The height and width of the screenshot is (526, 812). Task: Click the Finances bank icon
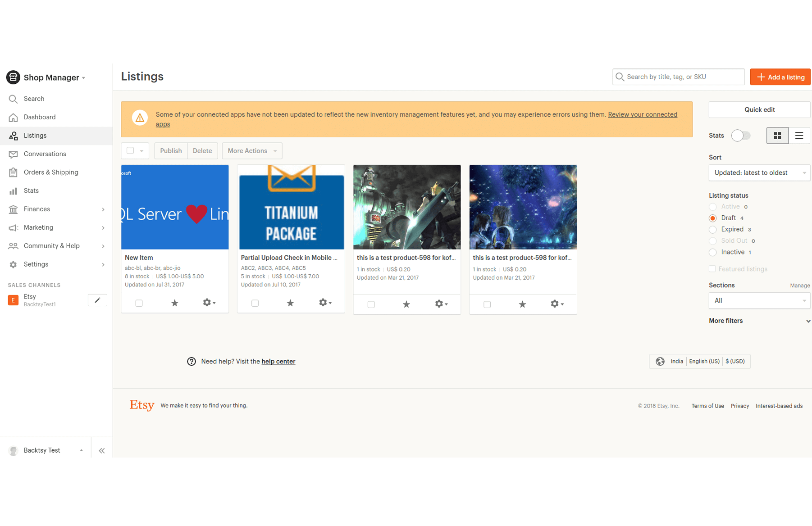pyautogui.click(x=13, y=209)
